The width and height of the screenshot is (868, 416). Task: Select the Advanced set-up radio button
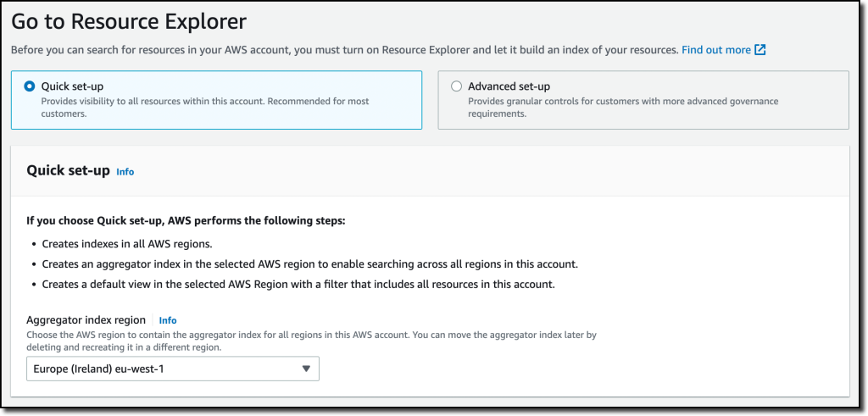pos(456,86)
